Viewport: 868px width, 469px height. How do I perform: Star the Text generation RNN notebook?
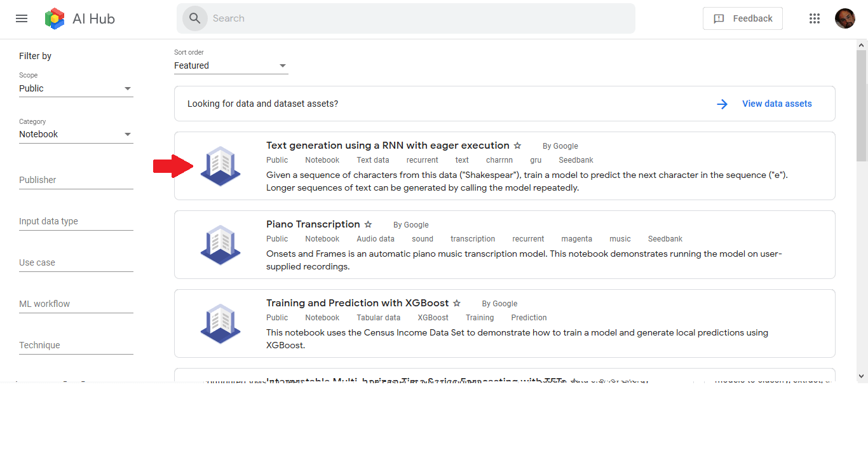click(x=517, y=146)
